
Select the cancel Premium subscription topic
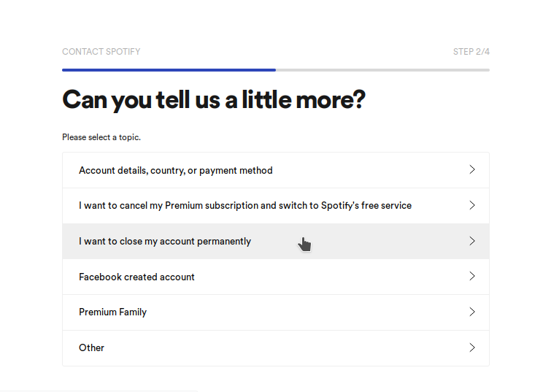tap(276, 206)
